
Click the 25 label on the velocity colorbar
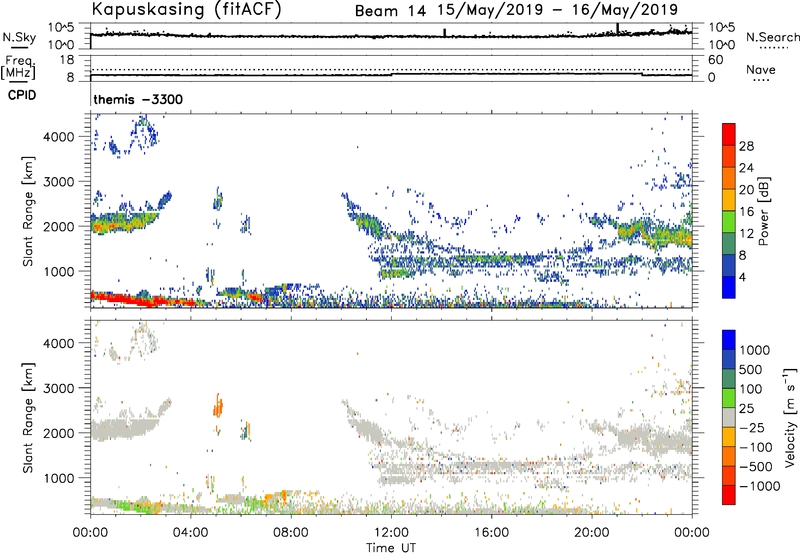click(x=746, y=409)
